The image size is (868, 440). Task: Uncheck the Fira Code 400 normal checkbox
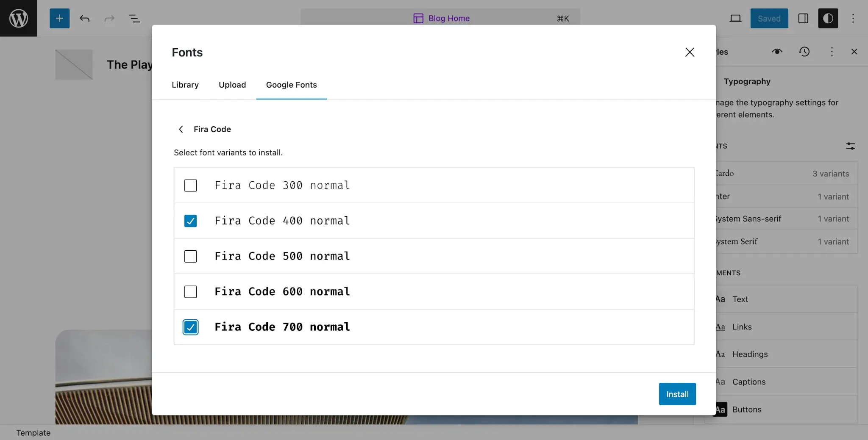pos(190,221)
